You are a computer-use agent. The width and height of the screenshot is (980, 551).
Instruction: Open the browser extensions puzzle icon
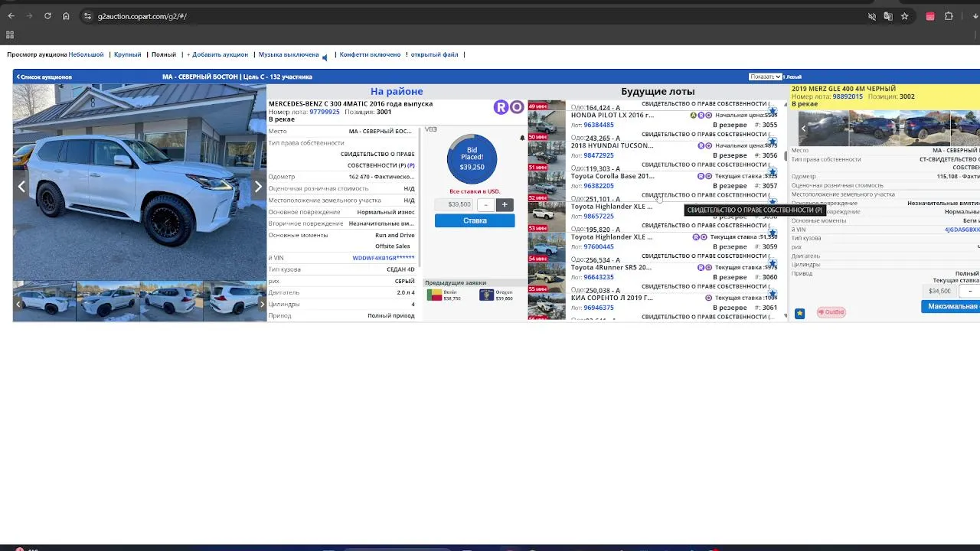point(949,16)
